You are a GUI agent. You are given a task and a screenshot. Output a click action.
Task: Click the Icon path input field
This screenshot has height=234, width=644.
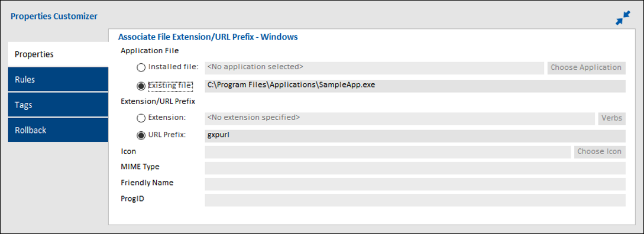point(388,151)
